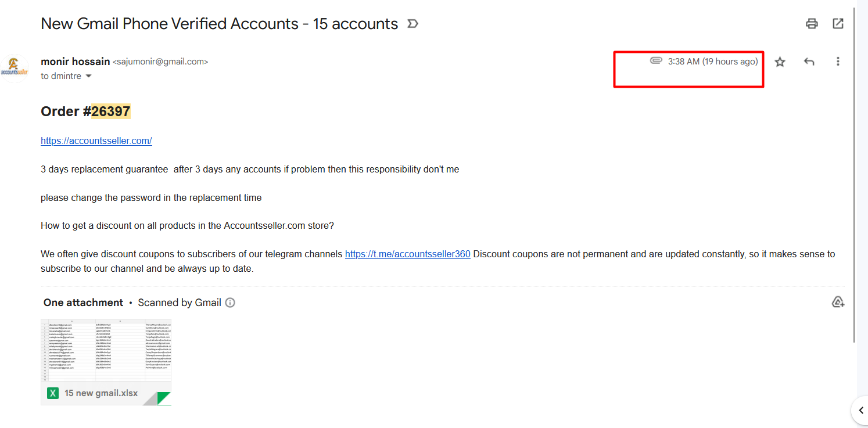Click the accountsseller sender avatar

[14, 69]
